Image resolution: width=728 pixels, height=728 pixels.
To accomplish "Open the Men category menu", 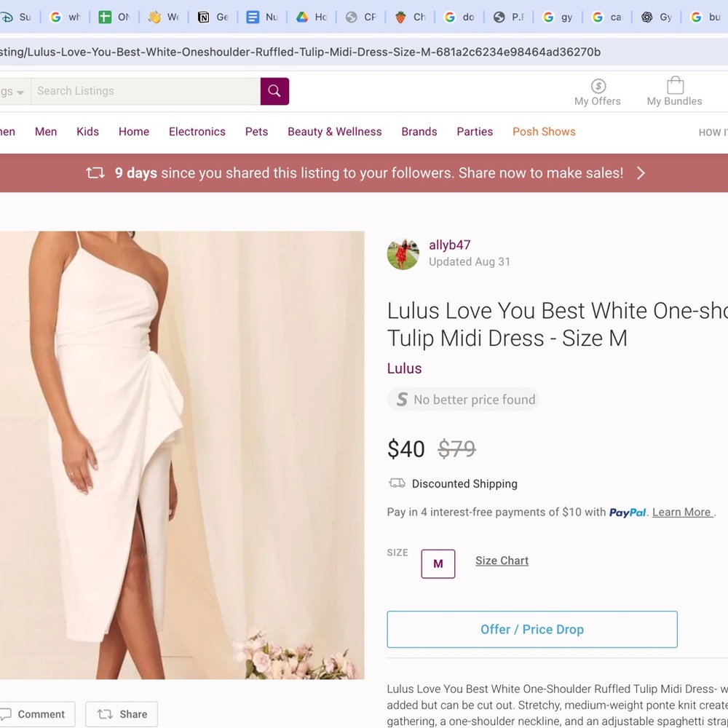I will pyautogui.click(x=46, y=132).
